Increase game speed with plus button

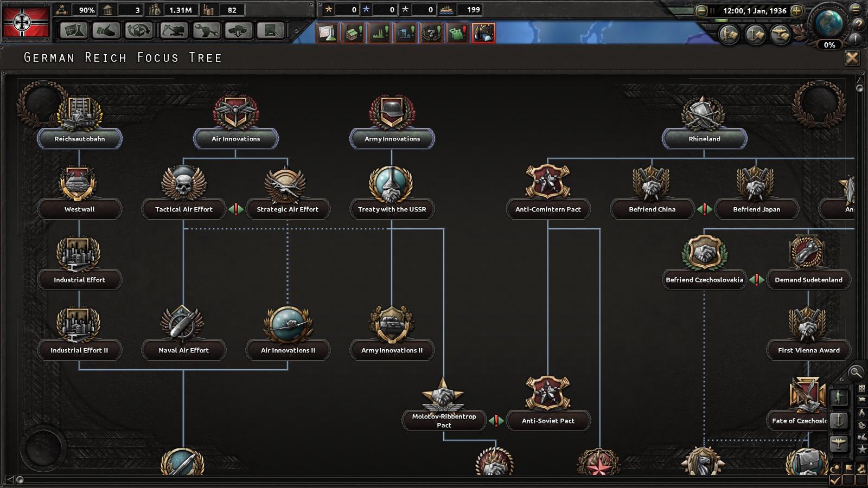click(797, 10)
